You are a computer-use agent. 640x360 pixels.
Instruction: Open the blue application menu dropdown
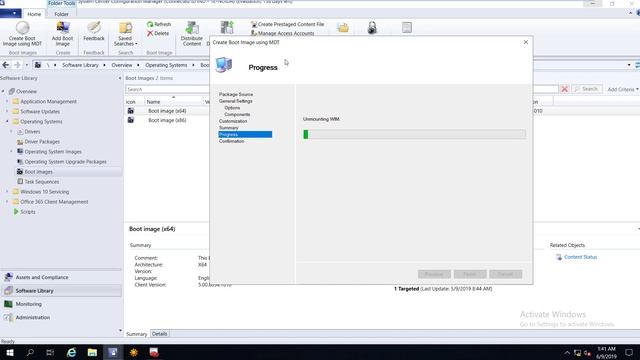[11, 13]
